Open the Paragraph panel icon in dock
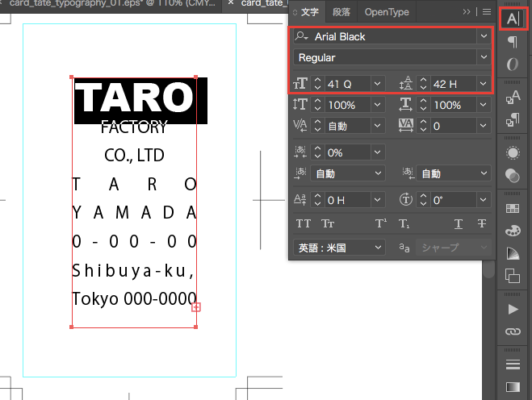This screenshot has height=400, width=532. click(513, 42)
